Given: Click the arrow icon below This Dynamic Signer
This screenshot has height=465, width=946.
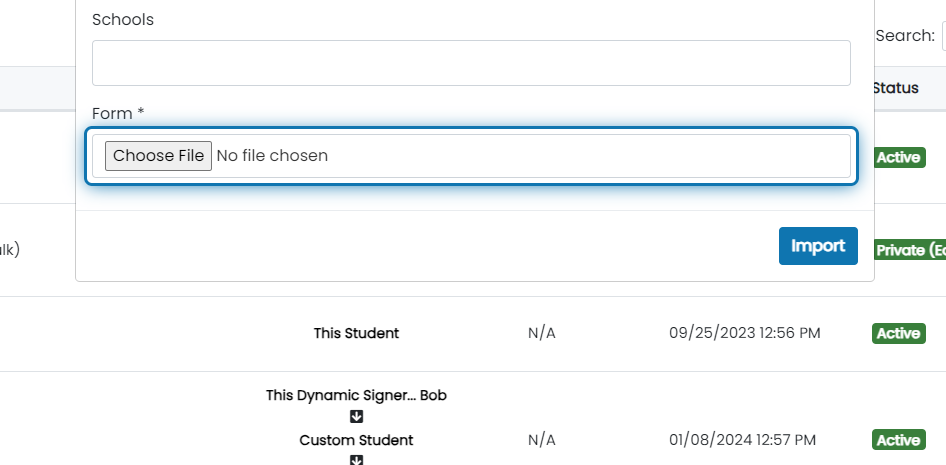Looking at the screenshot, I should 357,417.
